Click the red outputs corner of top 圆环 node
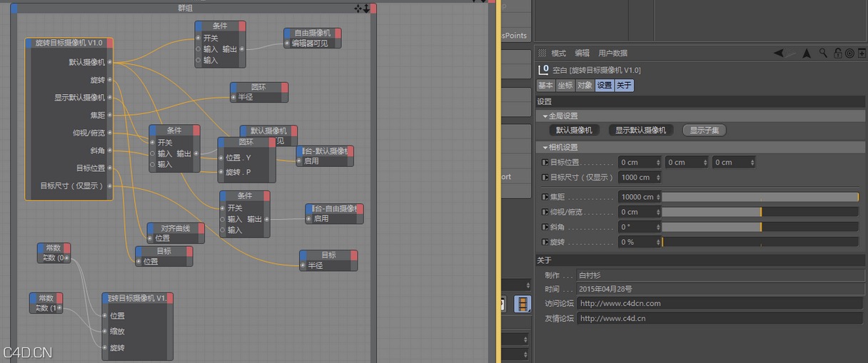This screenshot has width=868, height=363. coord(284,87)
